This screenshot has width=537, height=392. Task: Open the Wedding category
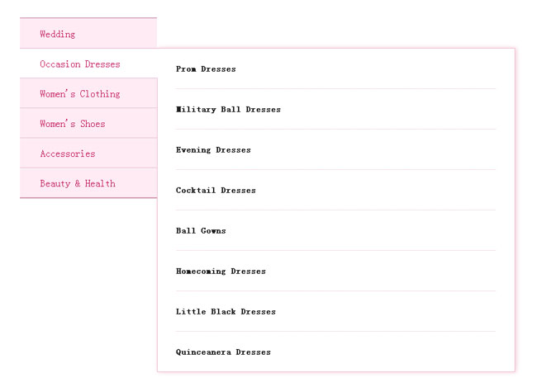(x=58, y=34)
